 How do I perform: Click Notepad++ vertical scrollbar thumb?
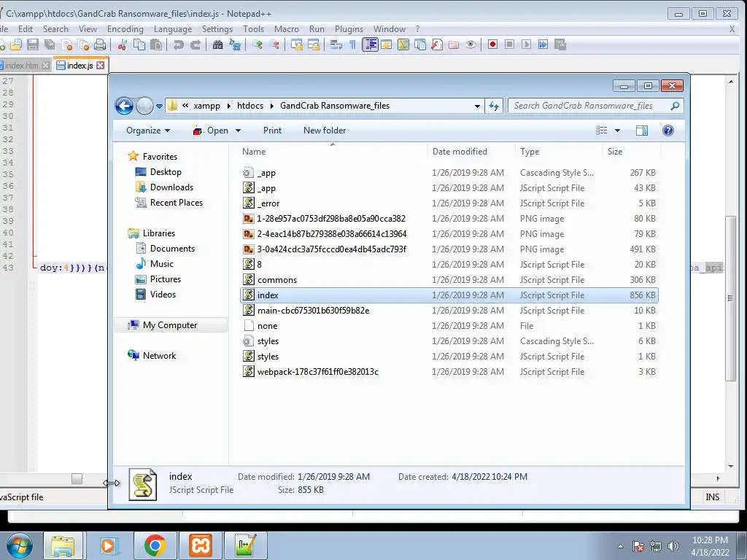(x=730, y=298)
